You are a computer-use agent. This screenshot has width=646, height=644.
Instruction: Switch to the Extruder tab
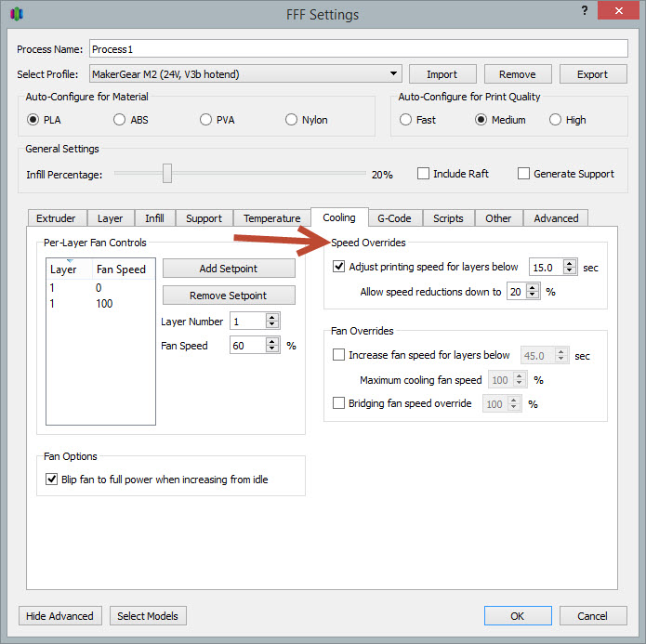pyautogui.click(x=56, y=218)
